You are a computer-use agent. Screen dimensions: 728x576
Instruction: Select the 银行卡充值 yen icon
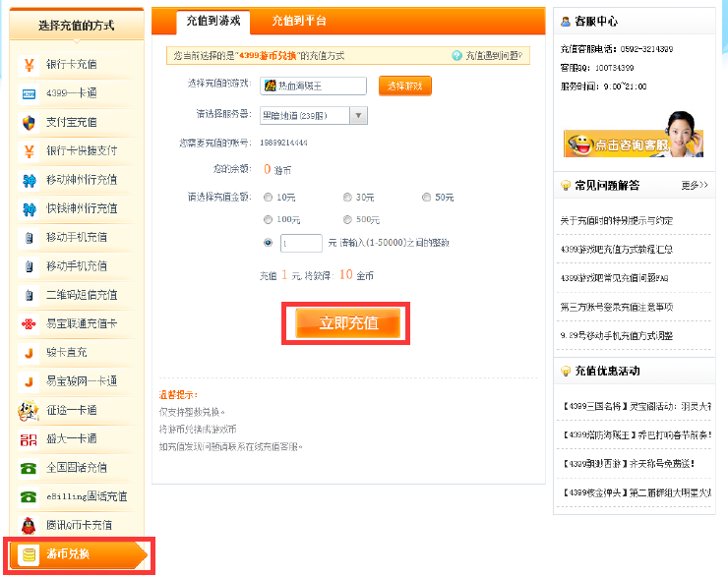pyautogui.click(x=29, y=65)
